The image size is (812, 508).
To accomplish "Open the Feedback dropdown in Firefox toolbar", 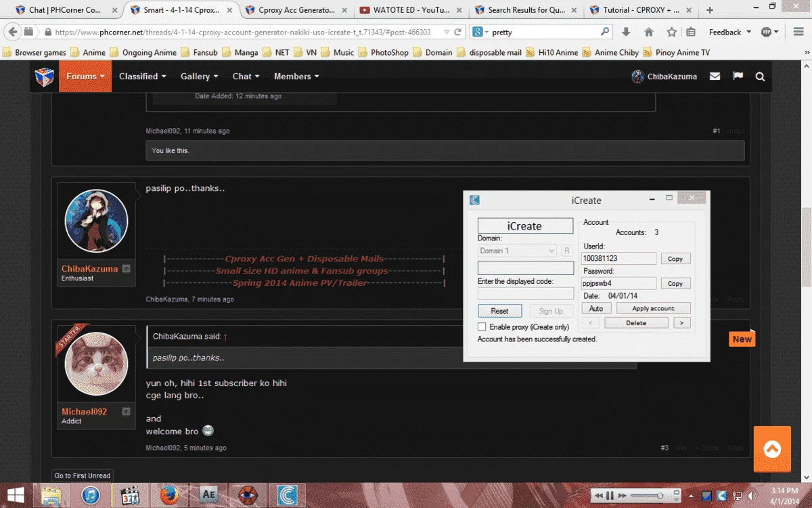I will [729, 32].
